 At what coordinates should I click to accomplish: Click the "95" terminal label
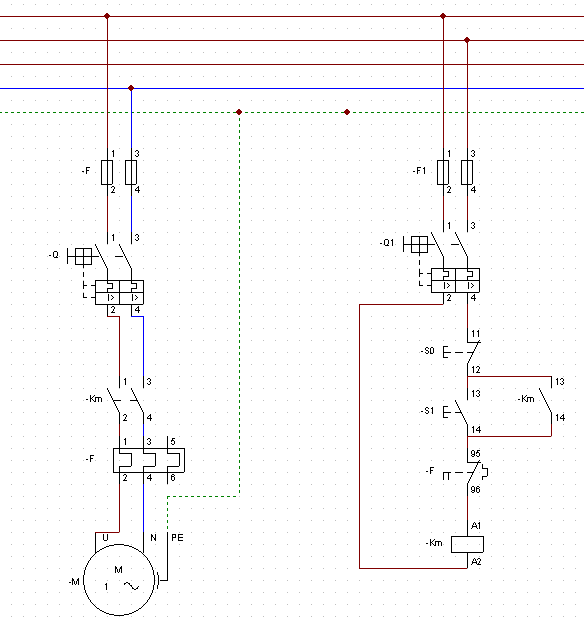click(476, 454)
